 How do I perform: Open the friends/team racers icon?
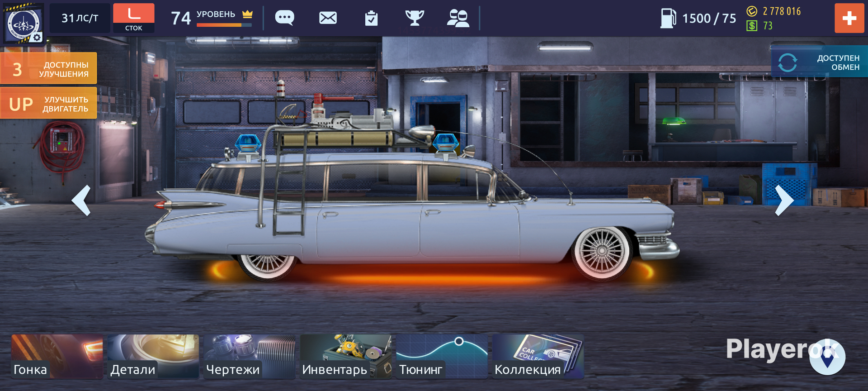click(458, 18)
